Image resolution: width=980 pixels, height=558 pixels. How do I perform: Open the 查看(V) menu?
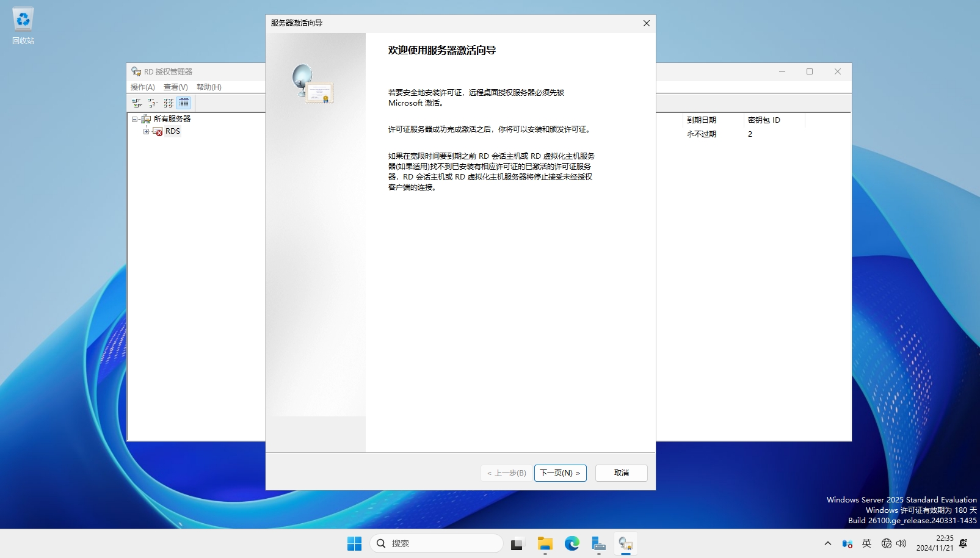pyautogui.click(x=175, y=87)
